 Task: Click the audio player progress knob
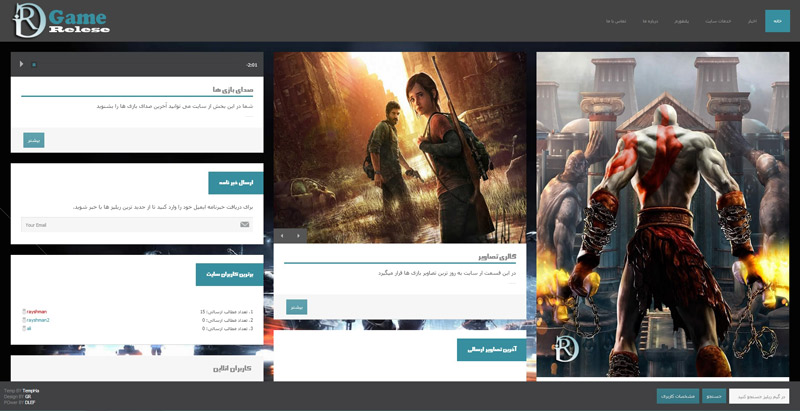pyautogui.click(x=34, y=65)
